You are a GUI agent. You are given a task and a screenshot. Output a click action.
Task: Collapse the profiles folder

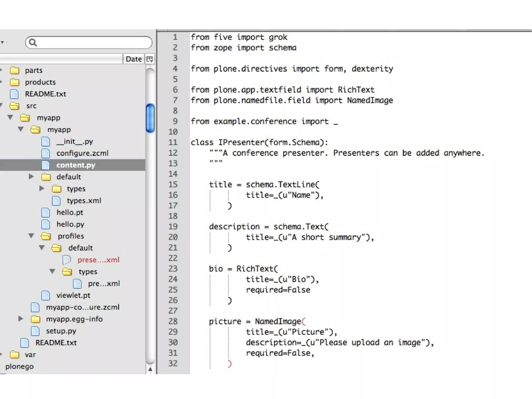click(x=31, y=236)
